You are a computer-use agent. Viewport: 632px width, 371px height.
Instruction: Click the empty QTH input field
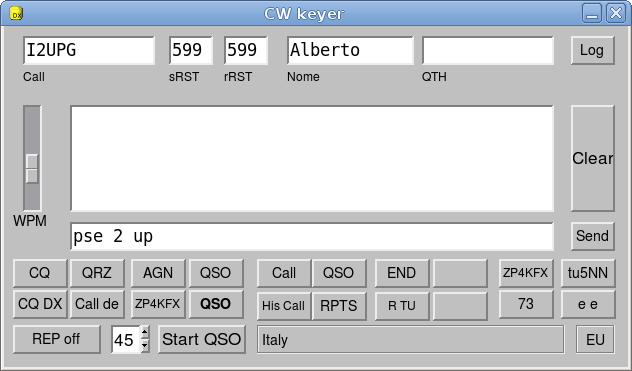(488, 50)
